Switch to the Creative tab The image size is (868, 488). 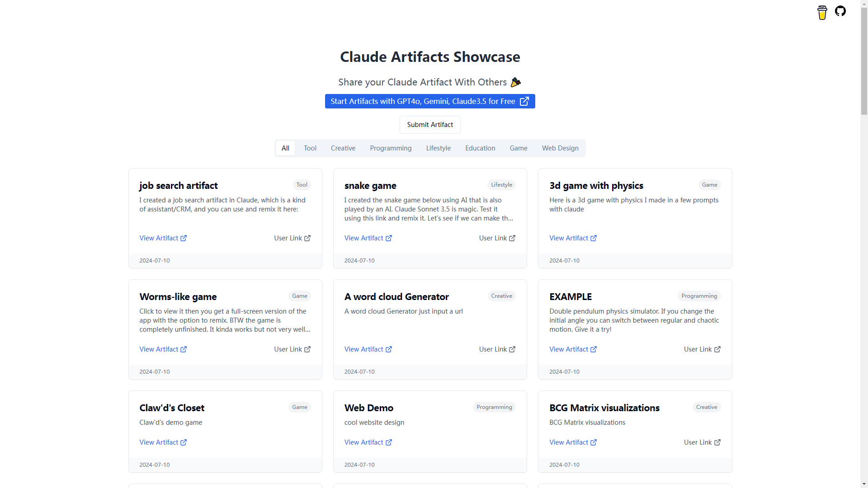(x=343, y=148)
